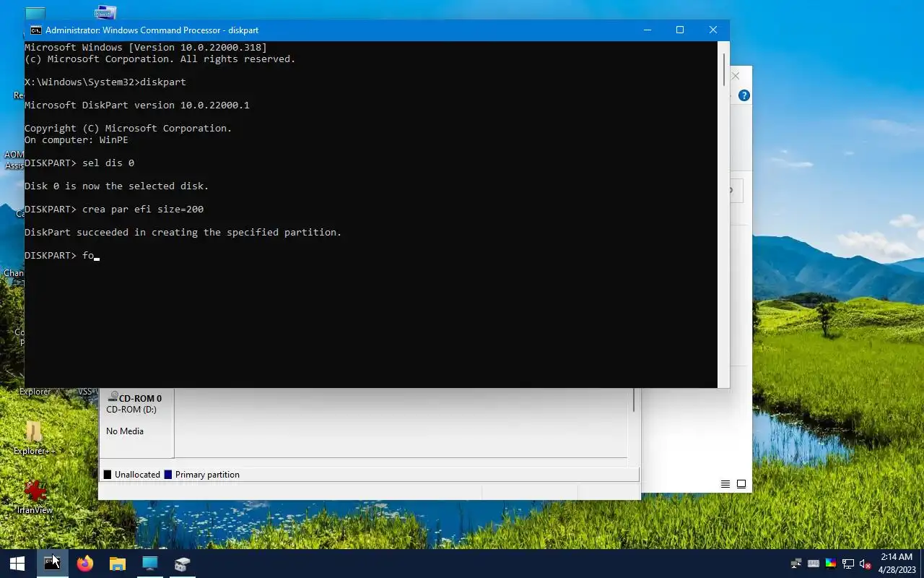
Task: Open the on-screen keyboard tray icon
Action: pos(814,564)
